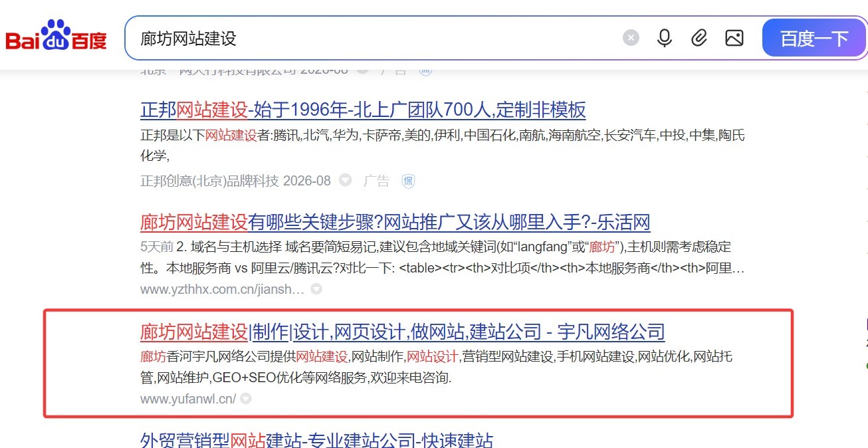
Task: Open 外贸营销型网站建站 result title
Action: coord(316,439)
